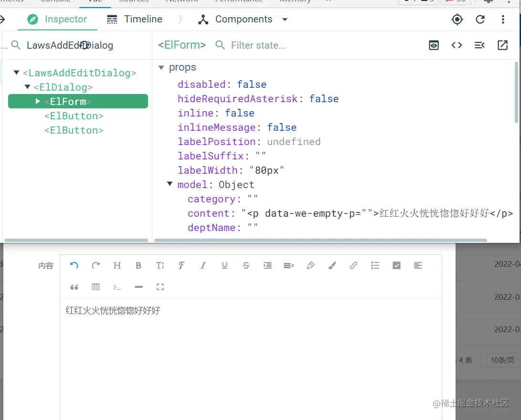Click the inlineMessage: false property
The width and height of the screenshot is (521, 420).
pyautogui.click(x=236, y=127)
